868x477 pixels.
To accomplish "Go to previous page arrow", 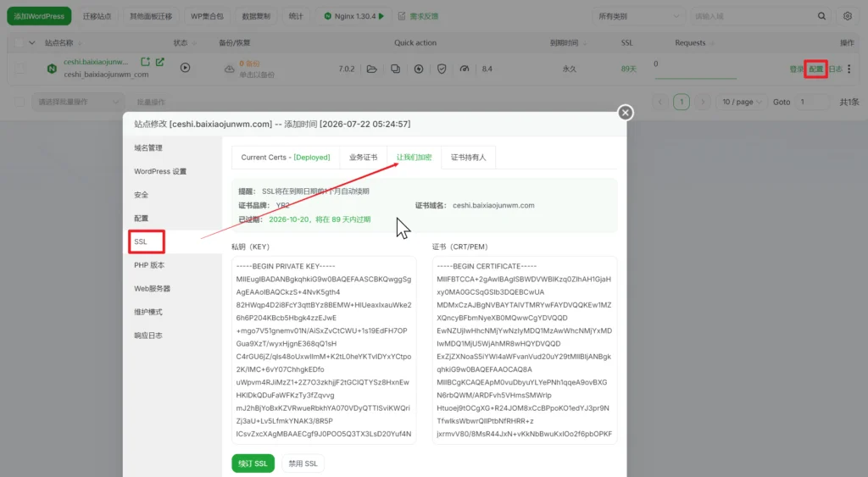I will [x=659, y=102].
